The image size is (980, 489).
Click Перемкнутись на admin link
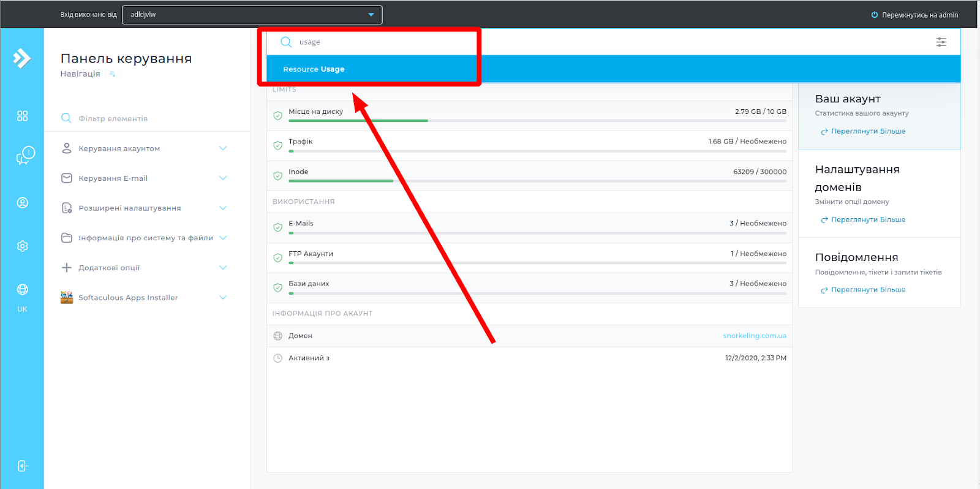click(920, 15)
